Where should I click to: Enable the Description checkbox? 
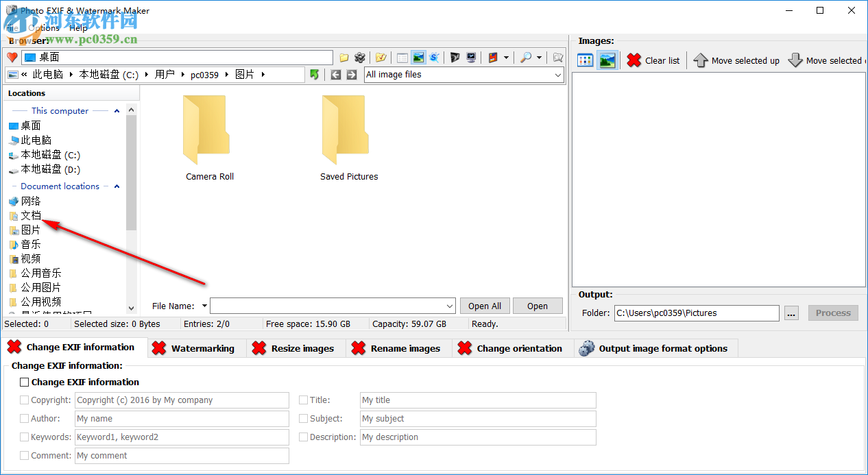303,437
